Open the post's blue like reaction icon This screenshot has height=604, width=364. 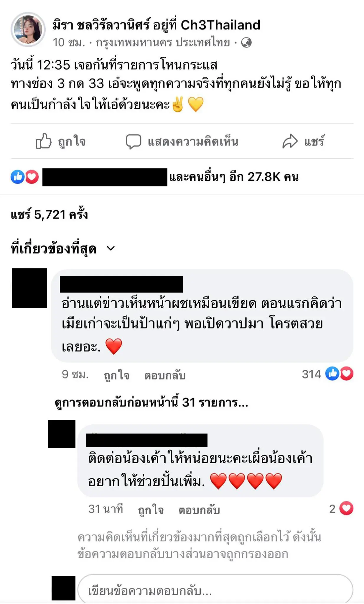[17, 177]
